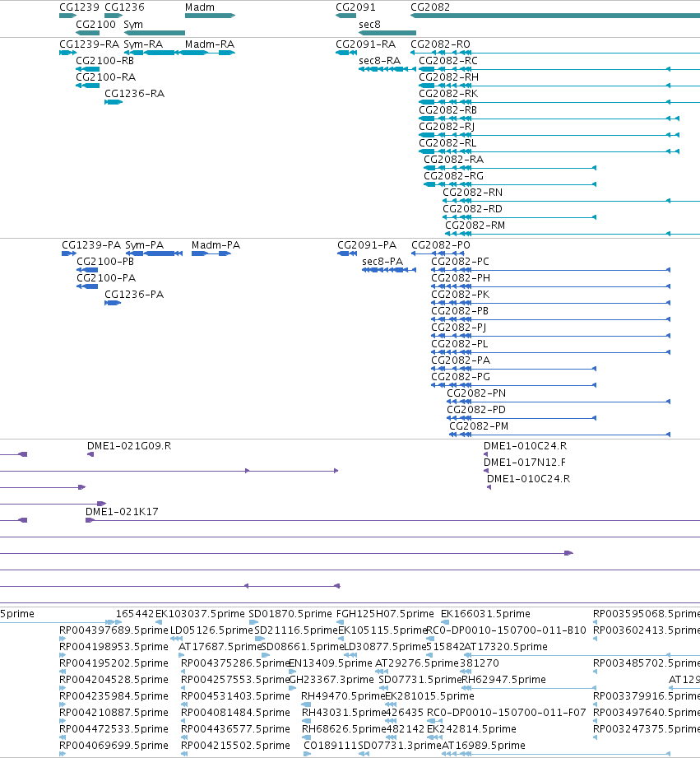Click protein label CG2082-PK
Image resolution: width=700 pixels, height=758 pixels.
(460, 295)
